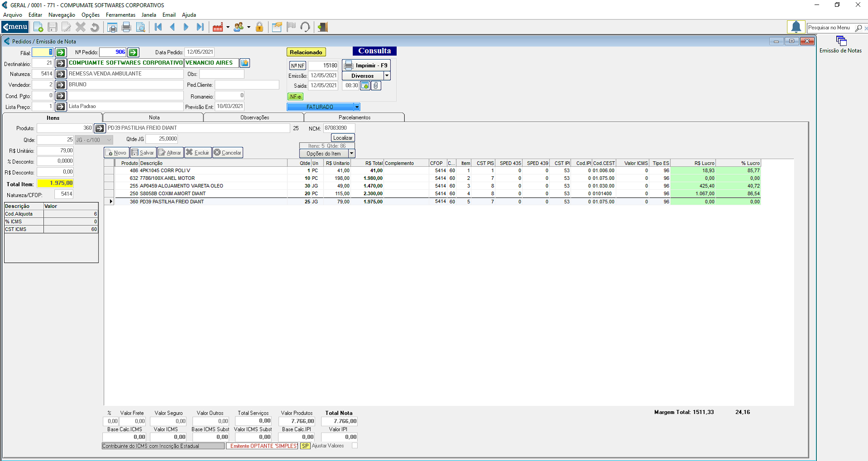Jump to the last record arrow

200,27
